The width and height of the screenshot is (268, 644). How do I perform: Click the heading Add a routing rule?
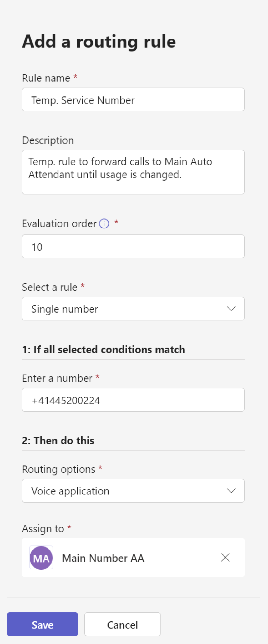pos(99,41)
